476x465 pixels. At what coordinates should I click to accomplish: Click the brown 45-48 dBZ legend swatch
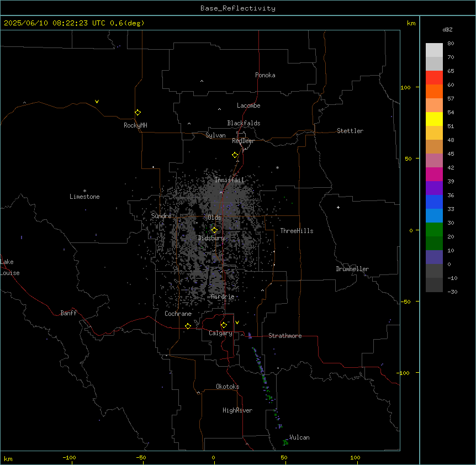pos(434,146)
